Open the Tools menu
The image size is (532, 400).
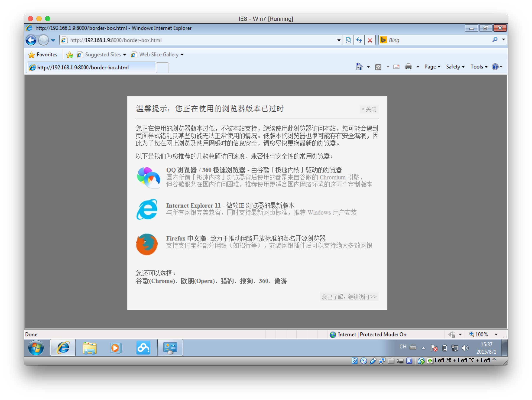pyautogui.click(x=479, y=67)
